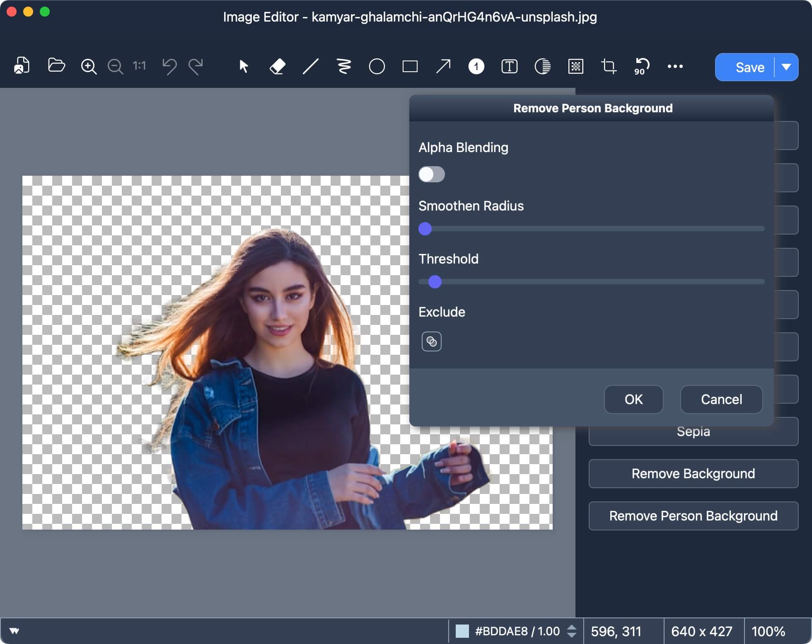Enable Alpha Blending

(431, 174)
